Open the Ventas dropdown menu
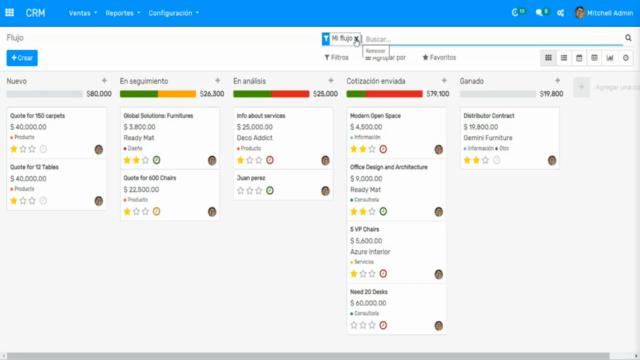 tap(83, 13)
